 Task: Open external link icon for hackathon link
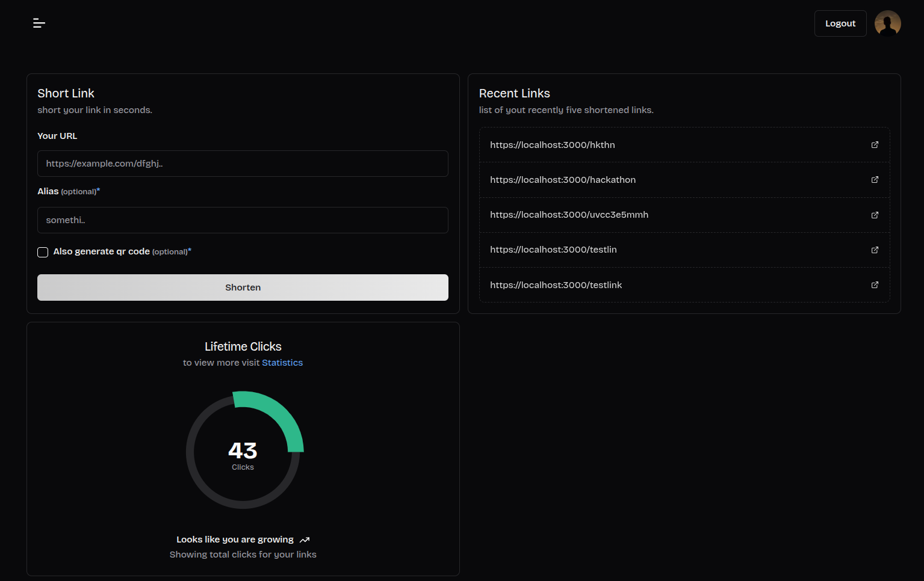pos(875,180)
